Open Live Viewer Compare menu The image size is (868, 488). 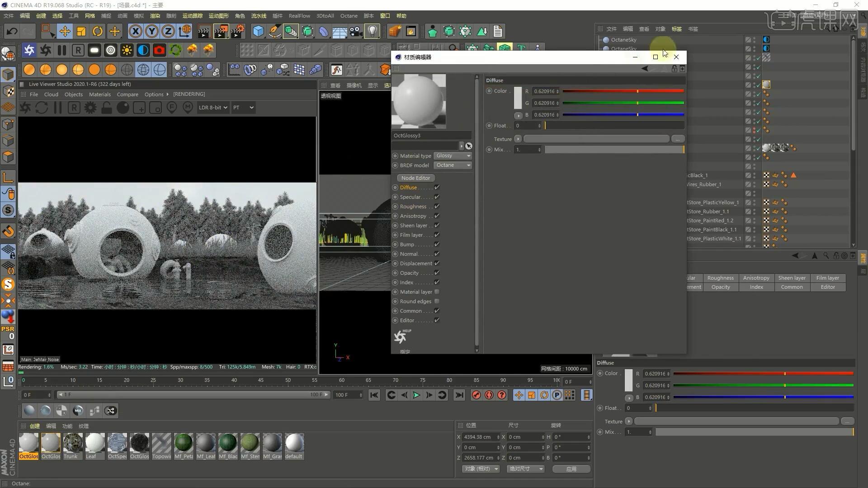(x=127, y=94)
